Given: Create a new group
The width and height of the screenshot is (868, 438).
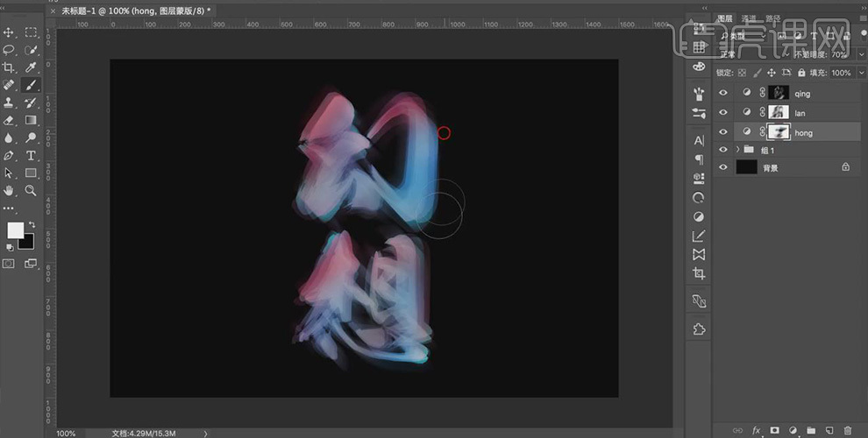Looking at the screenshot, I should click(x=811, y=430).
